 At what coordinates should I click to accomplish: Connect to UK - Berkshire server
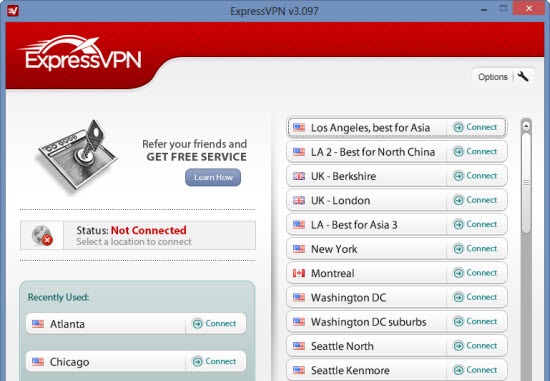[x=475, y=175]
